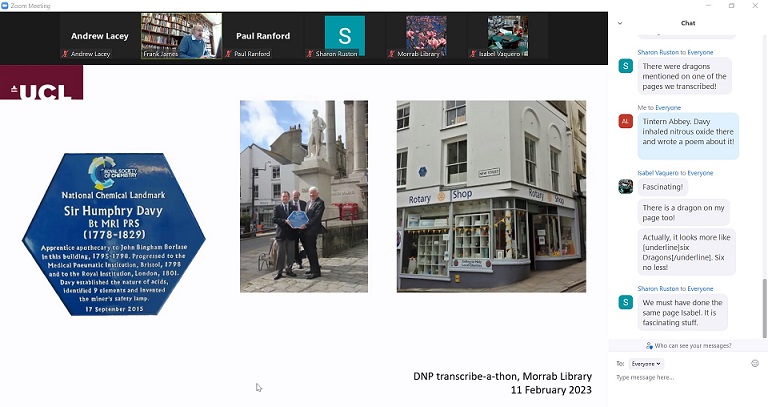Open Who can see your messages link

688,346
